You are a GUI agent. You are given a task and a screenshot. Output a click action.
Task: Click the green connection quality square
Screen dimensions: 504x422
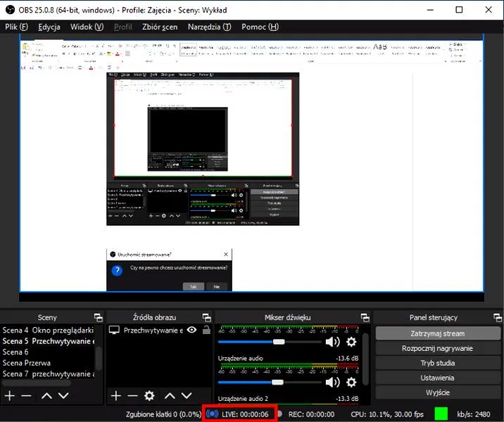click(x=441, y=414)
